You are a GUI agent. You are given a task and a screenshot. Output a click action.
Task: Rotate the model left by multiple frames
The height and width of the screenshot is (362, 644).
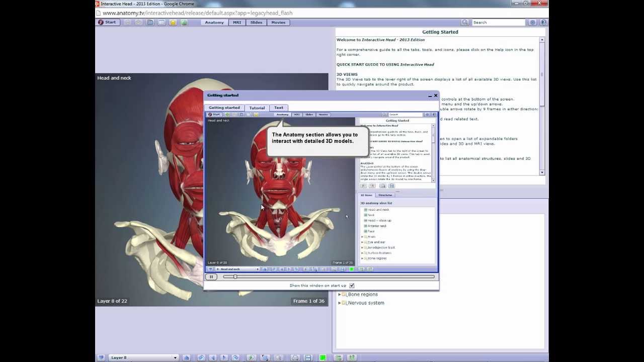tap(201, 357)
